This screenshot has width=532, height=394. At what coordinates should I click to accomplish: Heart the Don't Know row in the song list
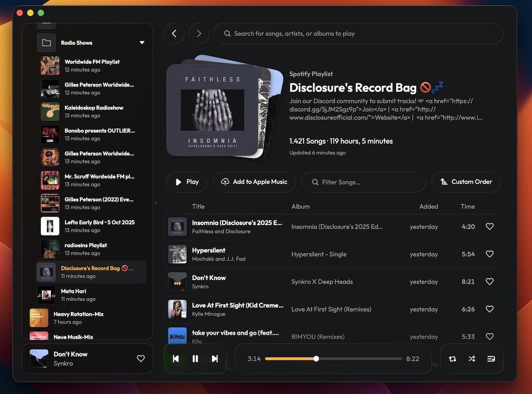click(x=489, y=281)
